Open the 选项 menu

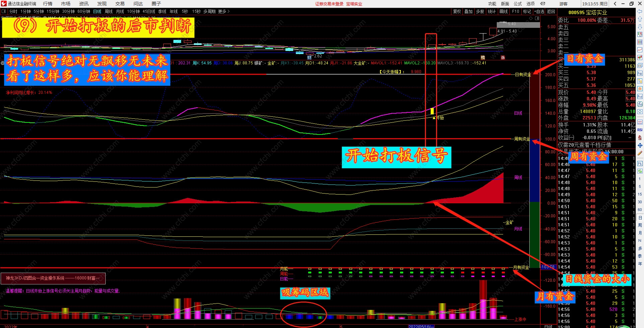pos(531,4)
